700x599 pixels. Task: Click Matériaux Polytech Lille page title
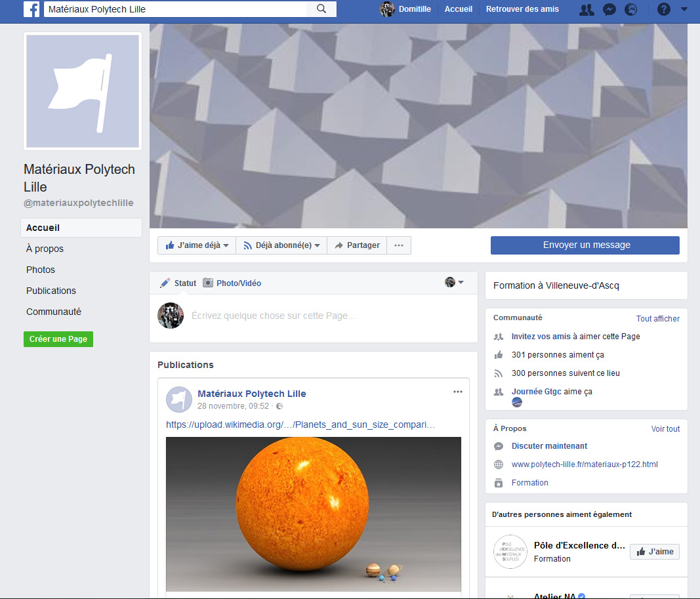pos(79,178)
